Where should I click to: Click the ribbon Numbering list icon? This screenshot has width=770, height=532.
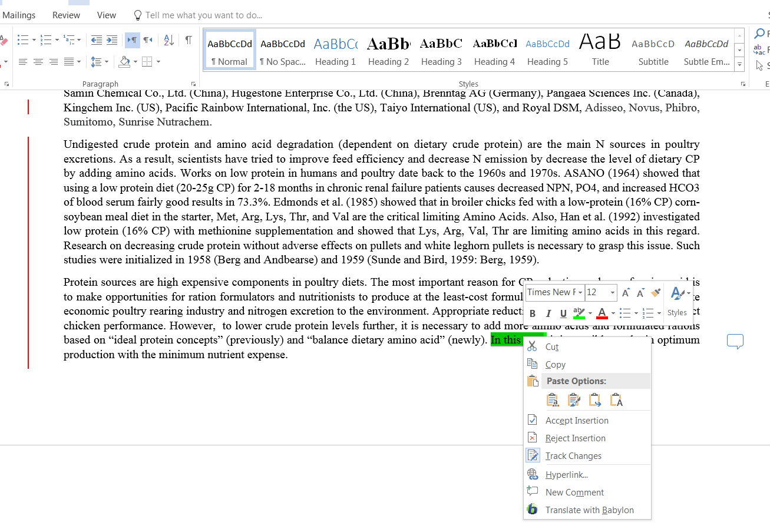click(46, 40)
